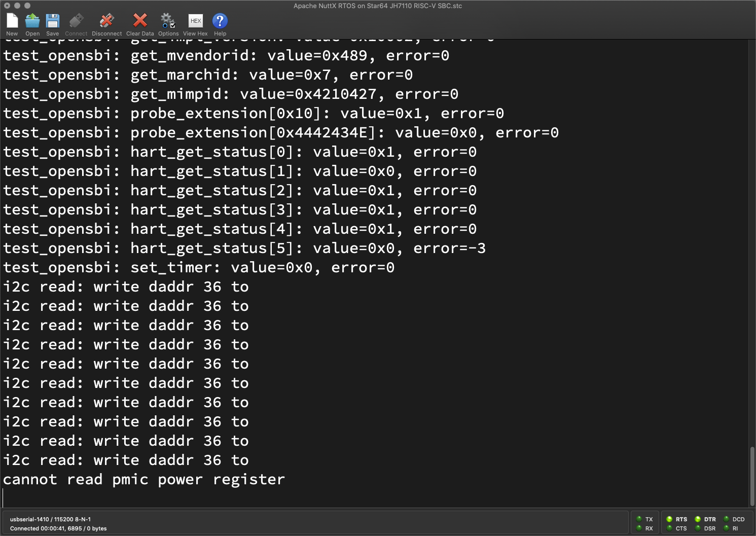Clear Data in the terminal
Viewport: 756px width, 536px height.
coord(140,21)
